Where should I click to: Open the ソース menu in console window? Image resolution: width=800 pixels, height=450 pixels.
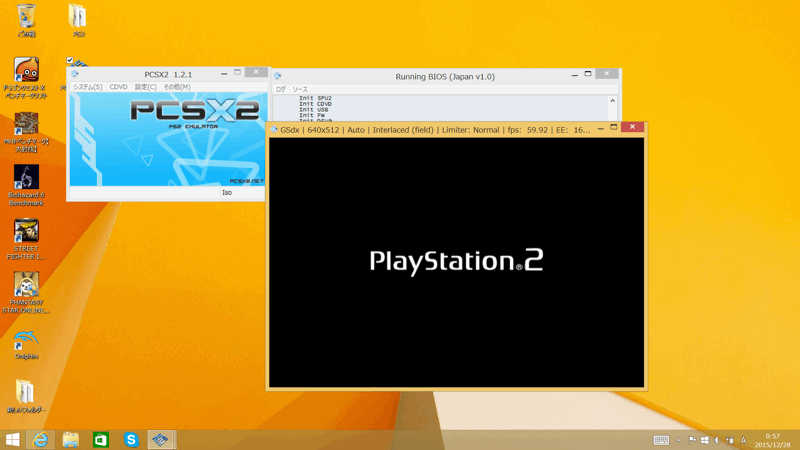coord(300,90)
